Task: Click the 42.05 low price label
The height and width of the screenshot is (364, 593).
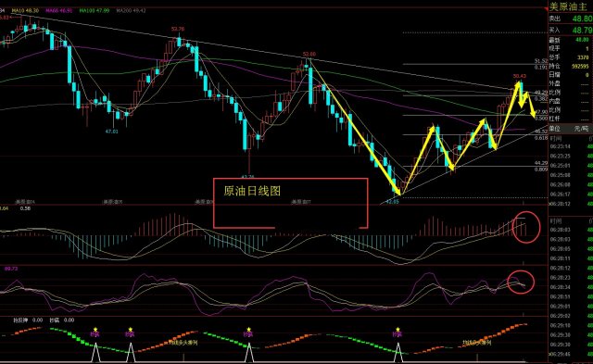Action: click(x=392, y=202)
